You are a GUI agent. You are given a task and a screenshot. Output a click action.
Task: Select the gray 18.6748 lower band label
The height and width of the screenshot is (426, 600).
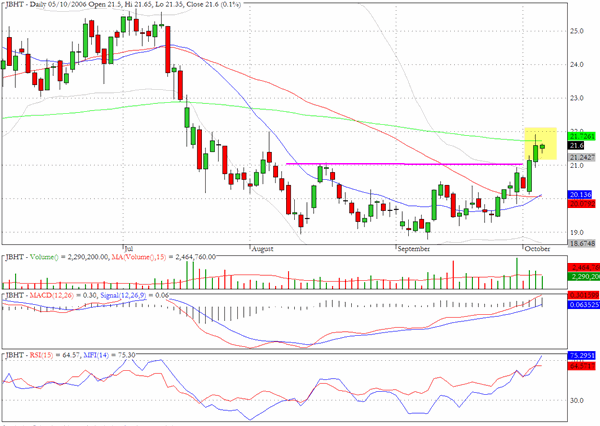click(x=582, y=243)
